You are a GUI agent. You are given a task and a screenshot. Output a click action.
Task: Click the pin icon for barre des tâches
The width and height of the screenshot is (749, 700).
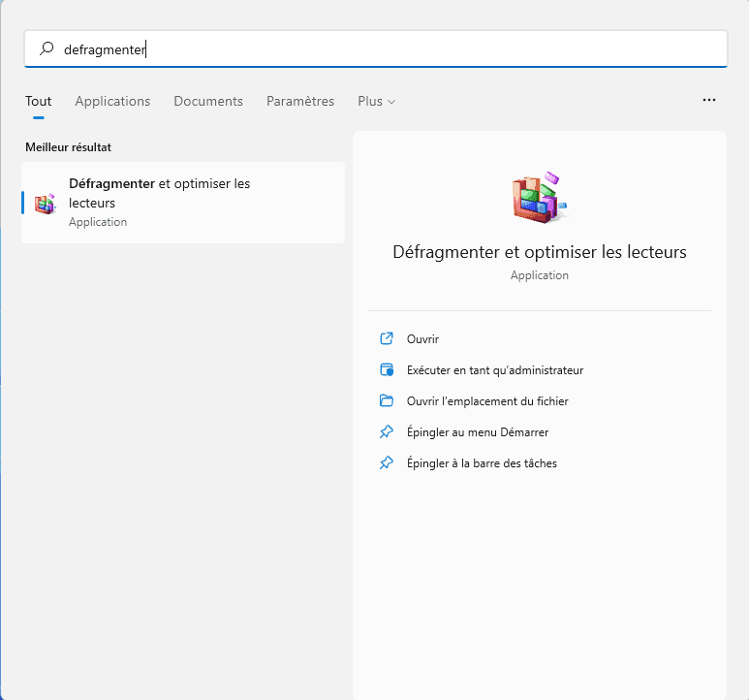tap(387, 463)
